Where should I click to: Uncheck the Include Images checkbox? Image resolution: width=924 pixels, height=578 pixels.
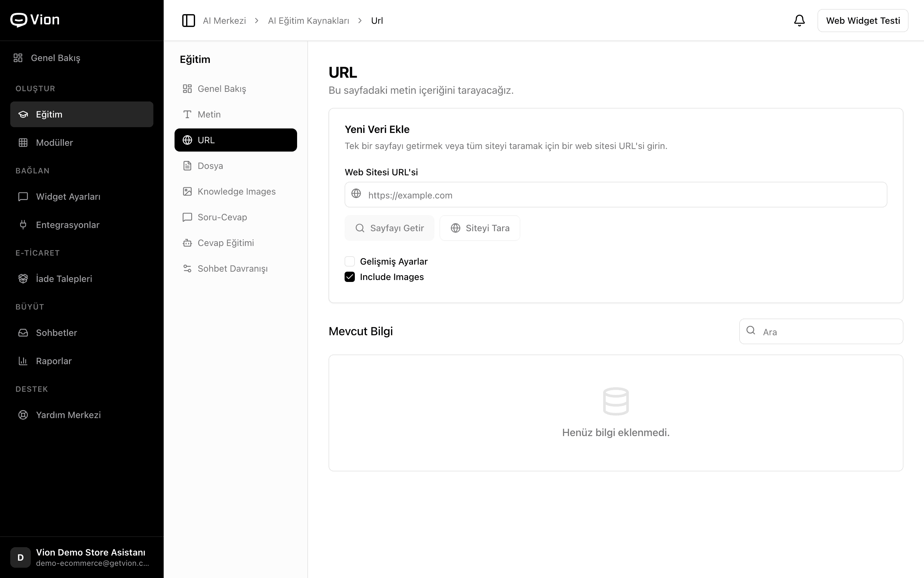pyautogui.click(x=349, y=277)
